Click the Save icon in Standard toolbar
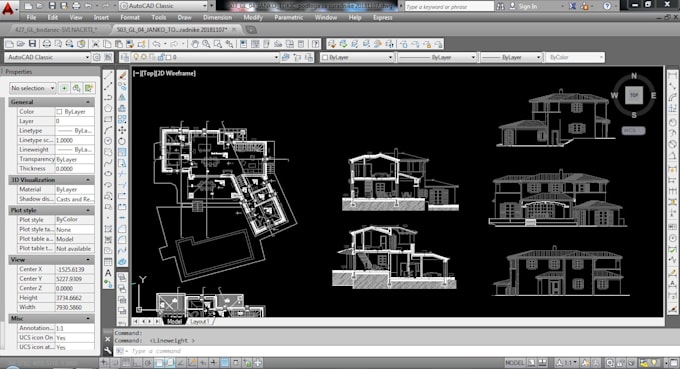This screenshot has height=369, width=680. [x=33, y=44]
